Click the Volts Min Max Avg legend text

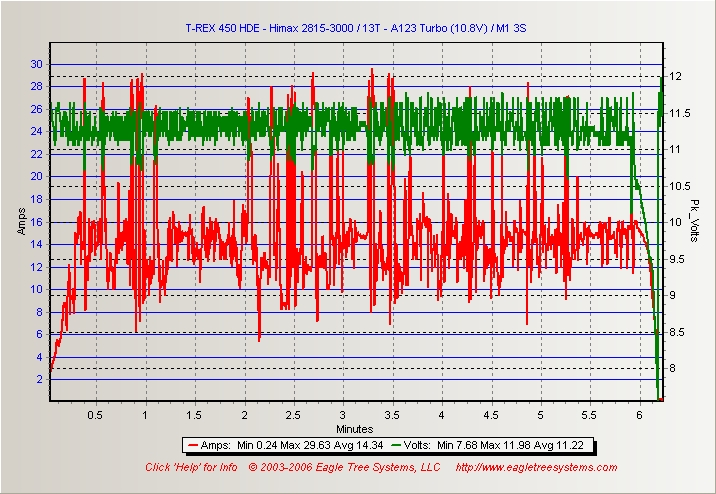click(x=494, y=445)
